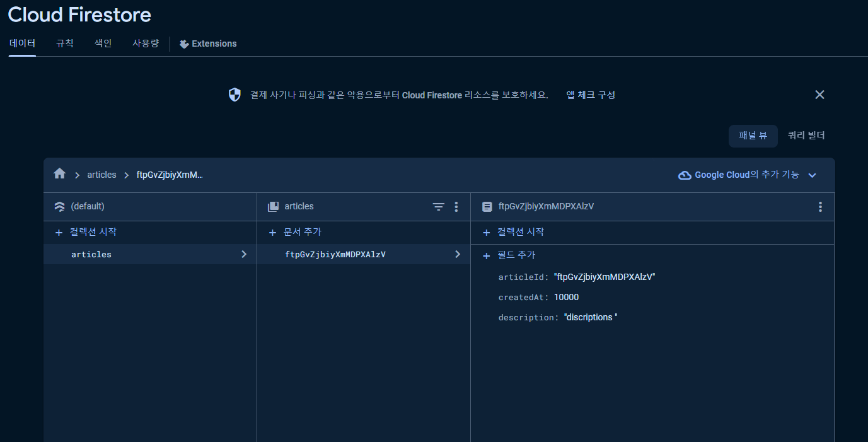Click plus icon next to 문서 추가
This screenshot has width=868, height=442.
[272, 233]
